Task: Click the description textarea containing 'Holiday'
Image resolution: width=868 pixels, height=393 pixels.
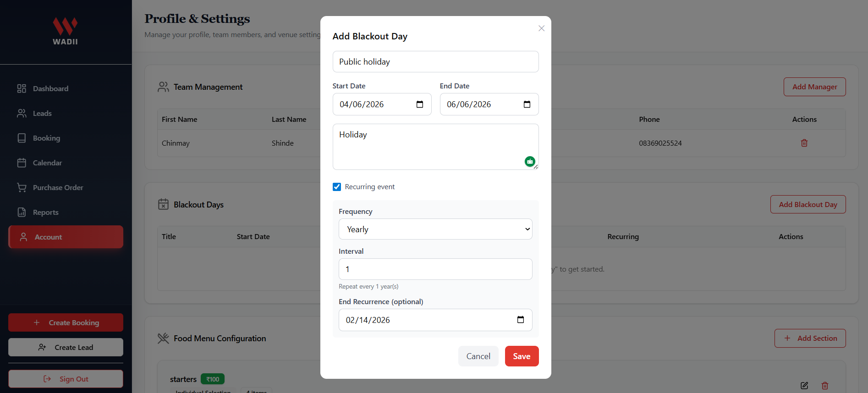Action: (x=435, y=147)
